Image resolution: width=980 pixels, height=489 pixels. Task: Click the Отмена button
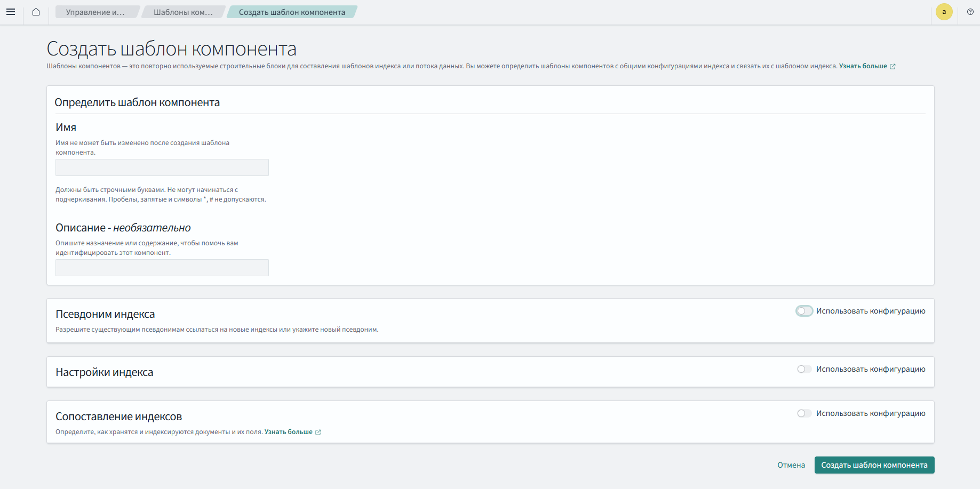[791, 465]
